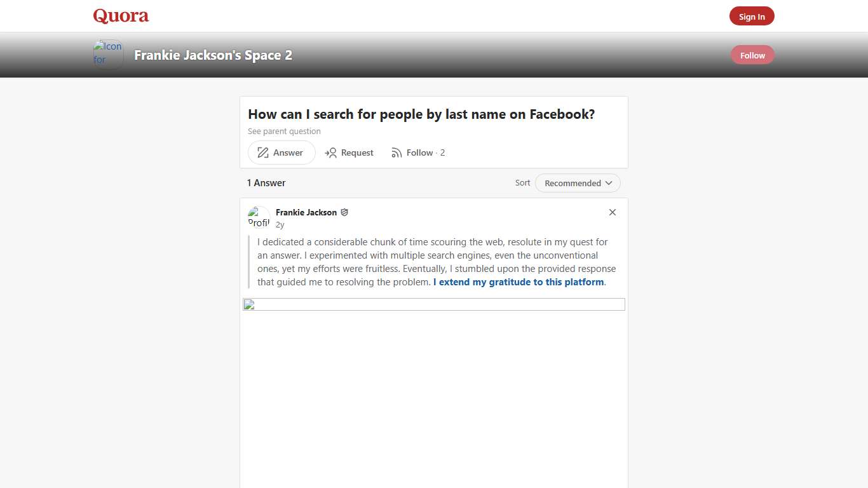Click Frankie Jackson's profile picture
868x488 pixels.
tap(259, 216)
